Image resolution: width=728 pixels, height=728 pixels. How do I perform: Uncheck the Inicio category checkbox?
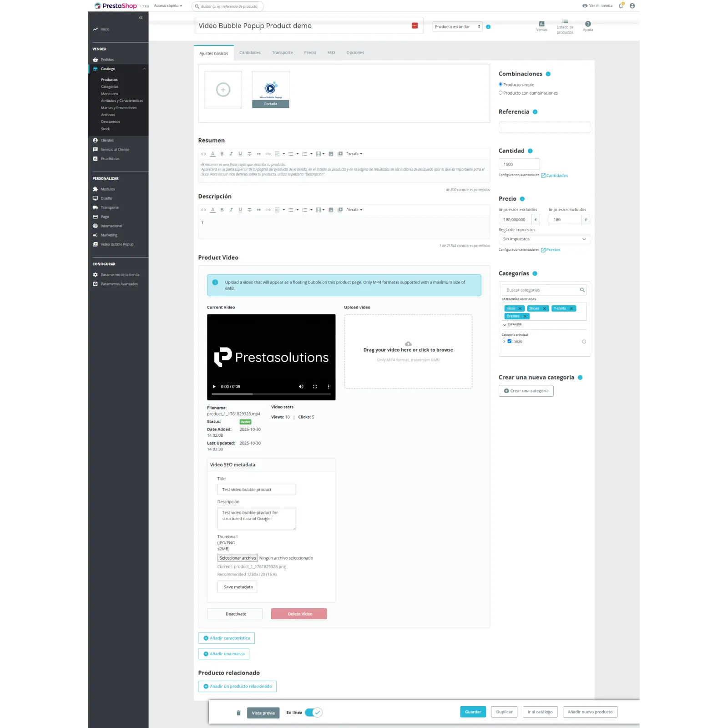point(510,341)
